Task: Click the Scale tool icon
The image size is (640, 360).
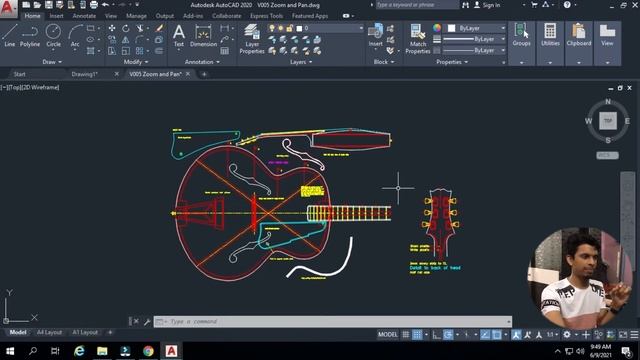Action: click(126, 51)
